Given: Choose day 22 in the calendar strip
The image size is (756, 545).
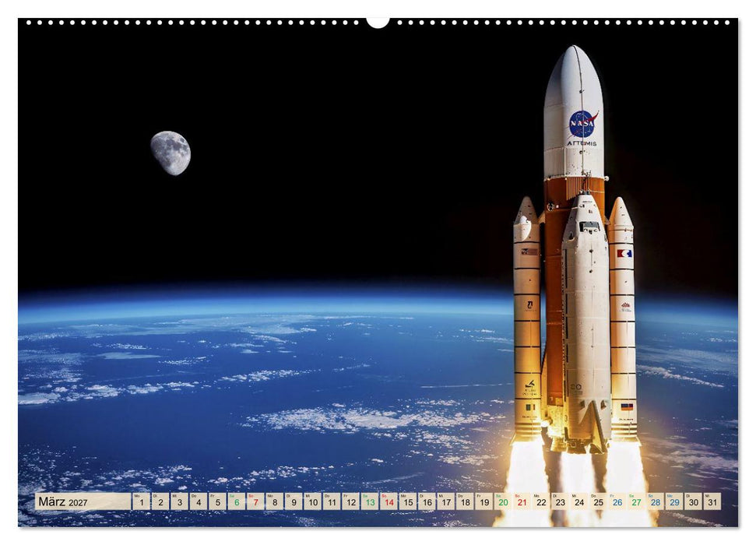Looking at the screenshot, I should 541,501.
